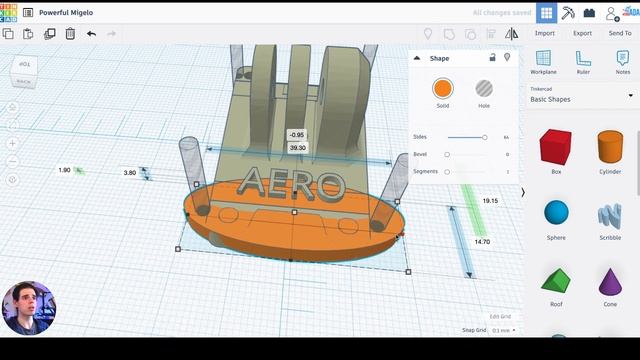Open the account user icon
The width and height of the screenshot is (640, 360).
(x=612, y=14)
